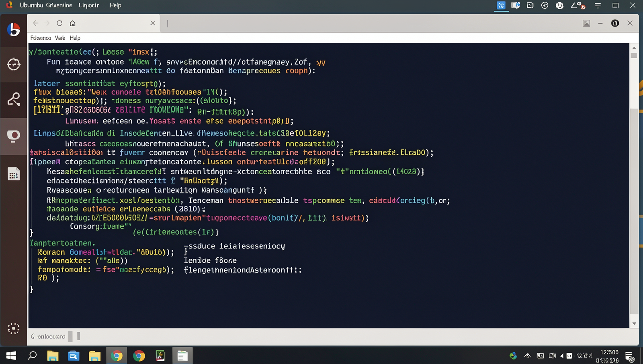The height and width of the screenshot is (364, 643).
Task: Click the second small gray button by search field
Action: (79, 336)
